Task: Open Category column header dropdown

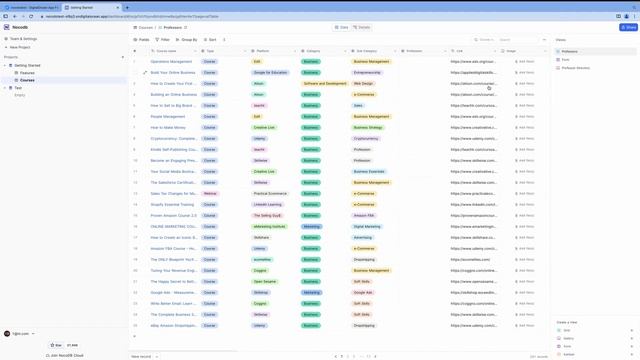Action: 345,51
